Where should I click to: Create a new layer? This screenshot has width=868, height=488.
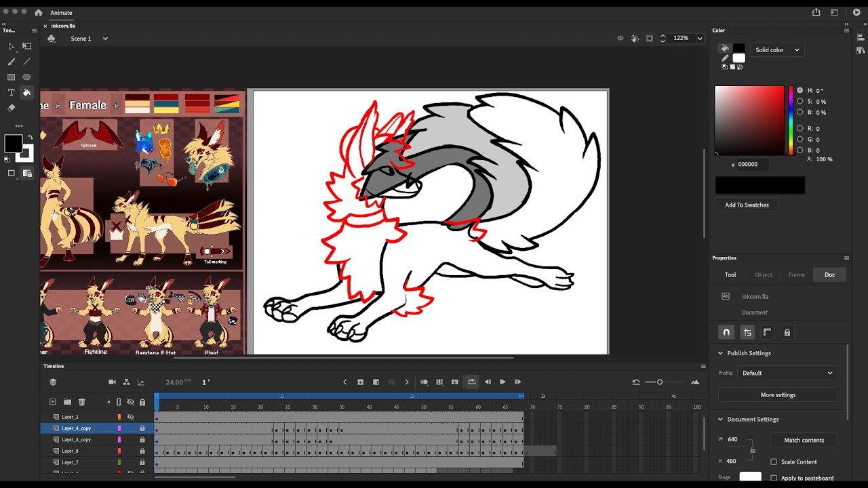[x=53, y=402]
